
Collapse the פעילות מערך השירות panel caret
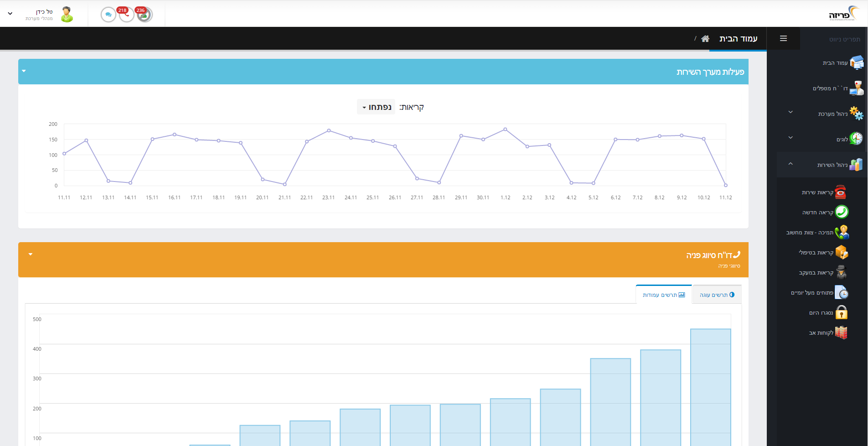click(24, 71)
